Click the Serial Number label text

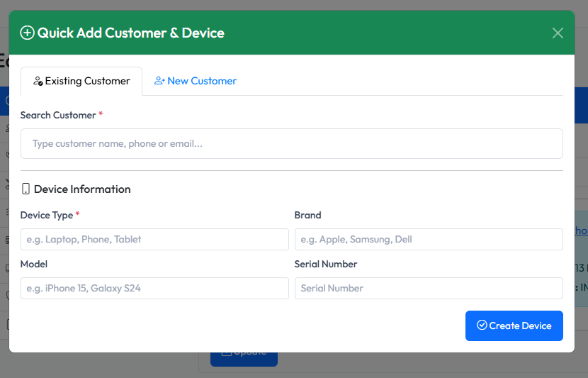[326, 264]
